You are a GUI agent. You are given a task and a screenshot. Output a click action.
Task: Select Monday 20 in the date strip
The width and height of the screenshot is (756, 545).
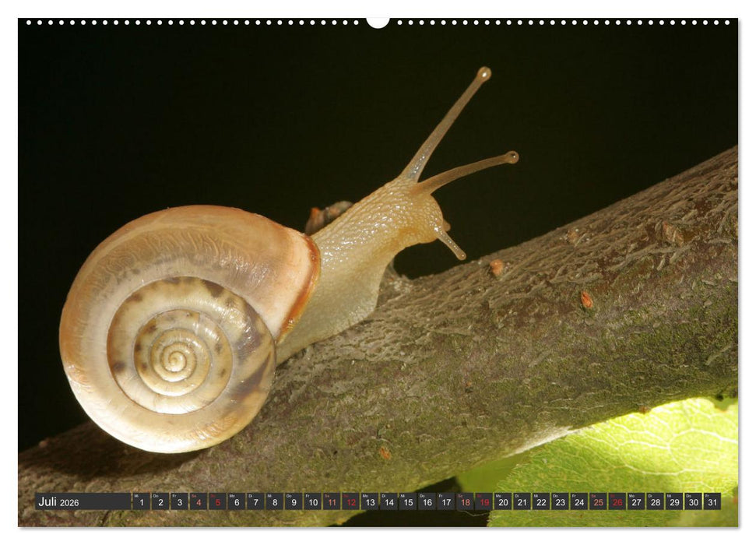click(x=503, y=501)
